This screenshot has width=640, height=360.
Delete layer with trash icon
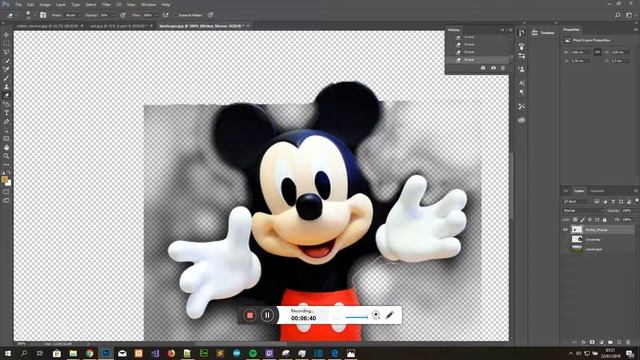tap(628, 342)
